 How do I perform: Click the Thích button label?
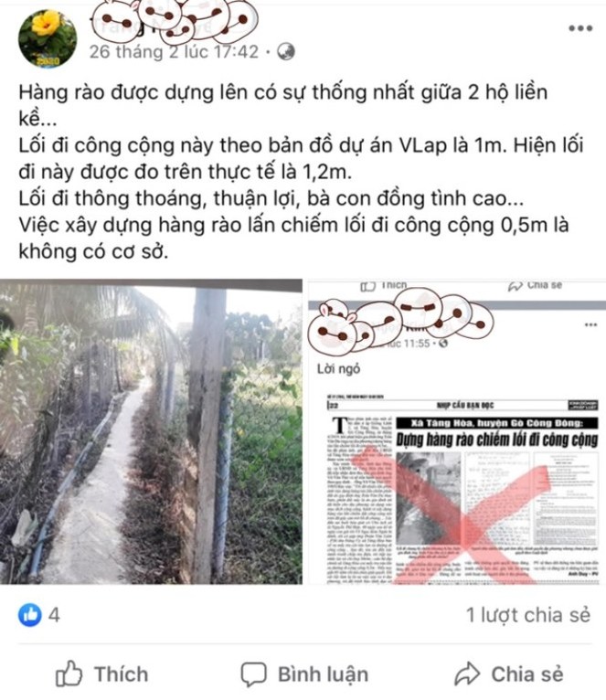click(x=121, y=674)
